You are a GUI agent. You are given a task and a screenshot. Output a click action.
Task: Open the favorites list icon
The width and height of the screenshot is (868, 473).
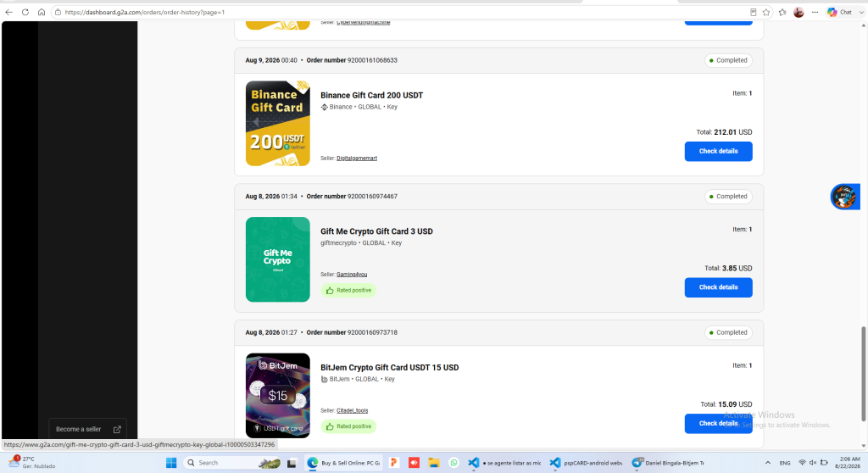(x=782, y=12)
